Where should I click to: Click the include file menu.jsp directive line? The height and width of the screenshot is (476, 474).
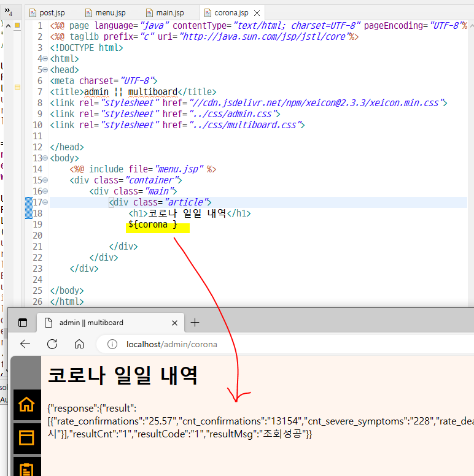pyautogui.click(x=143, y=169)
